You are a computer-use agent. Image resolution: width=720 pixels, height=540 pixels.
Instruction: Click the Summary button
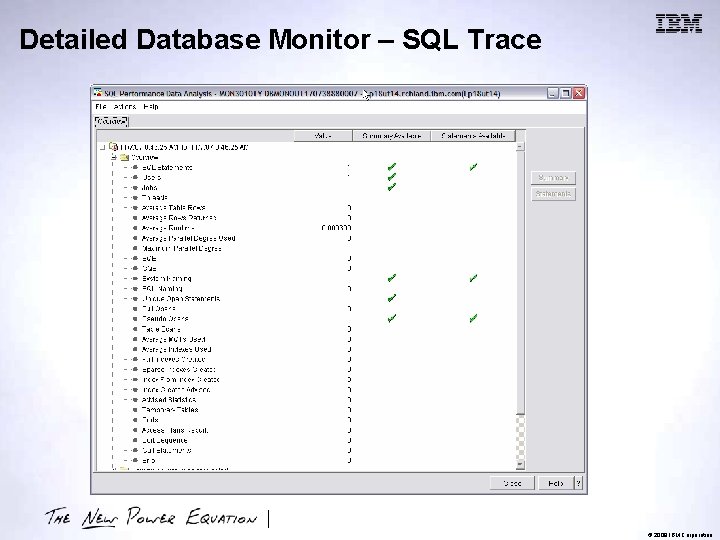pos(553,178)
